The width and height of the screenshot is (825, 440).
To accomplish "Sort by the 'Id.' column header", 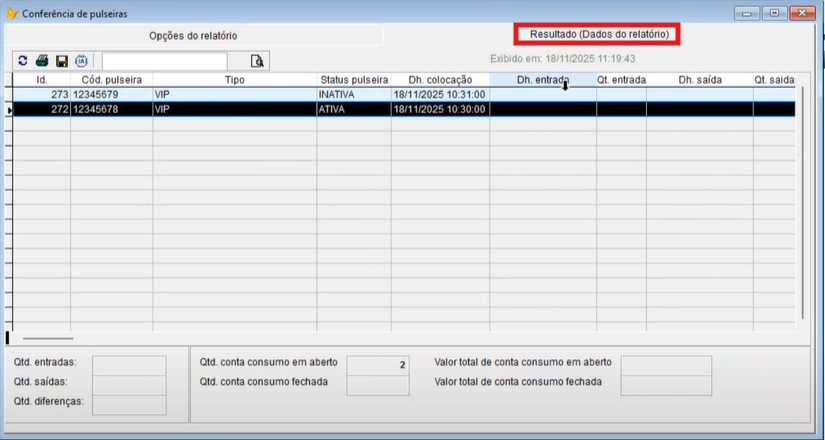I will 41,79.
